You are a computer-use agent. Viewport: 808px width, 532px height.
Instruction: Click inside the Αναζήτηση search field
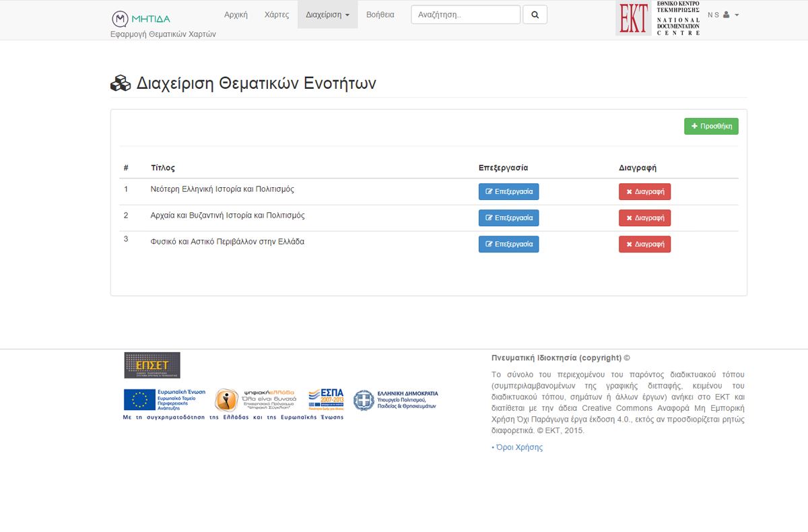click(465, 15)
